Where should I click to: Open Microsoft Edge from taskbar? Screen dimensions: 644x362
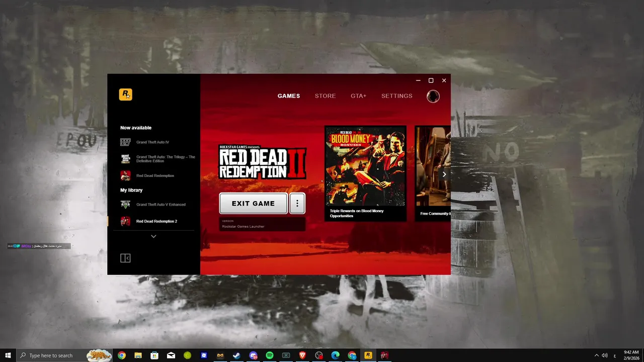tap(335, 355)
